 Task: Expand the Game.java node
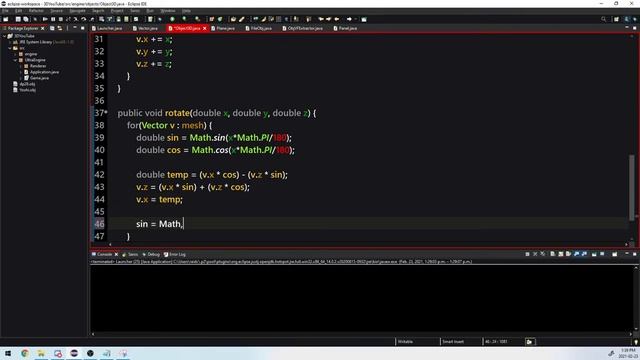pos(20,78)
